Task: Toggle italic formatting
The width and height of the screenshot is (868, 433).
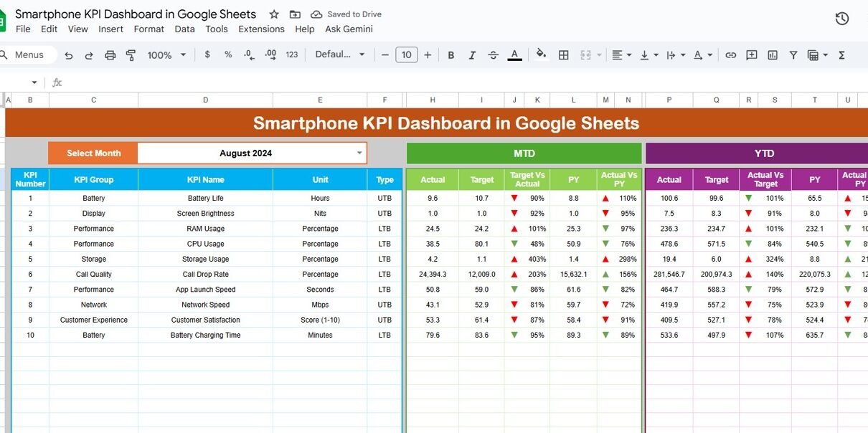Action: pos(472,55)
